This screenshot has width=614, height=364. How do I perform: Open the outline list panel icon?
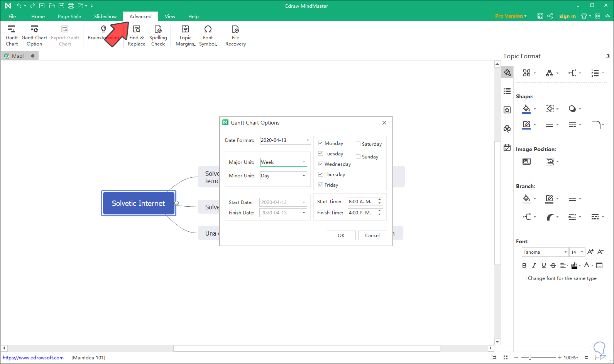point(507,91)
